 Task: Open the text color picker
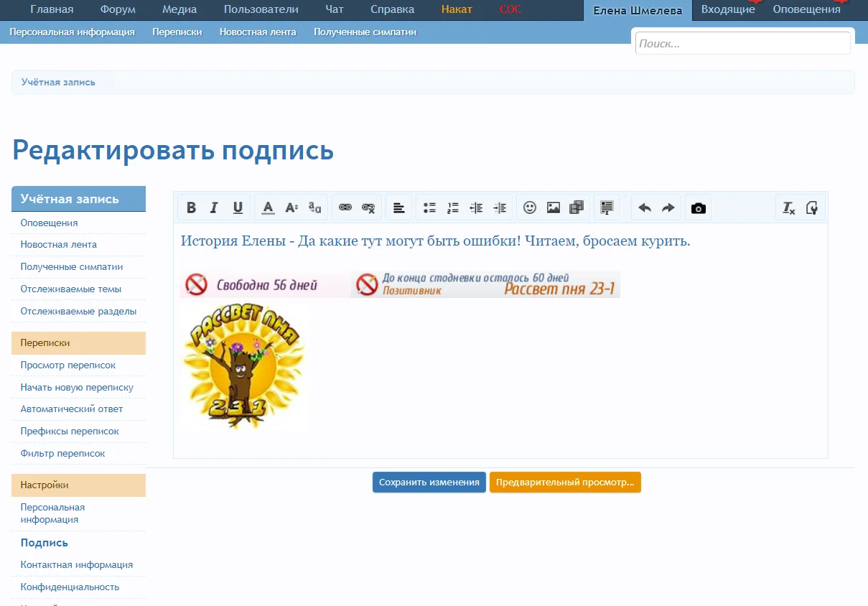coord(267,208)
